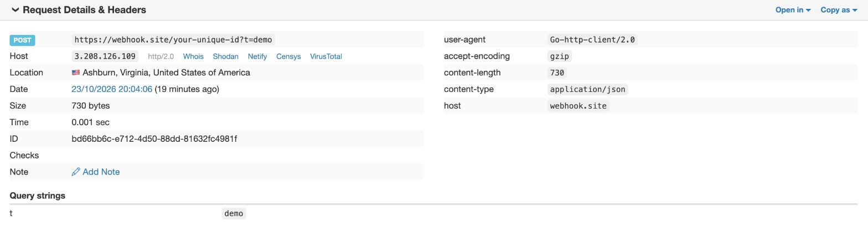The image size is (868, 231).
Task: Open the 'Open in' dropdown
Action: point(793,10)
